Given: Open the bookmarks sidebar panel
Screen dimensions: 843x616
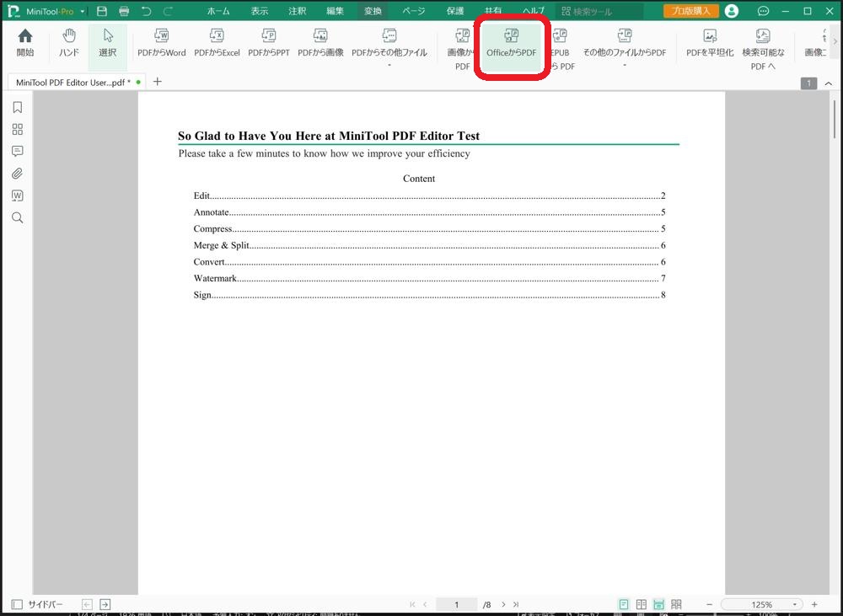Looking at the screenshot, I should [x=17, y=108].
